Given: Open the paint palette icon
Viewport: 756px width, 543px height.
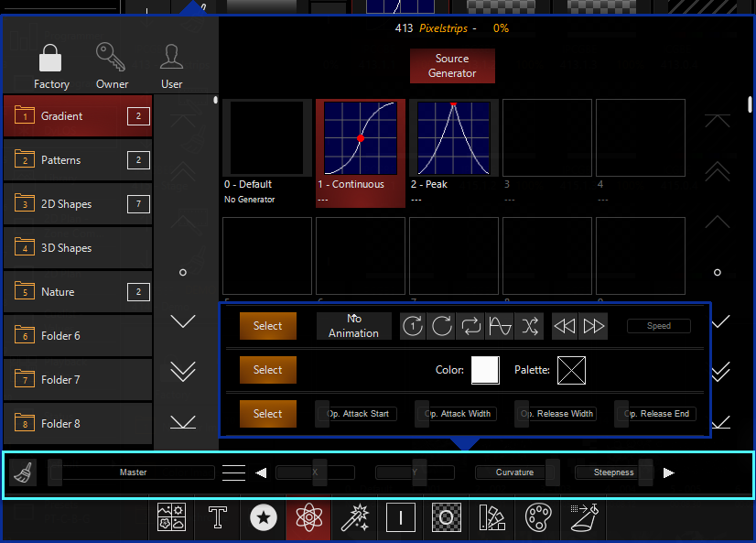Looking at the screenshot, I should (x=538, y=517).
